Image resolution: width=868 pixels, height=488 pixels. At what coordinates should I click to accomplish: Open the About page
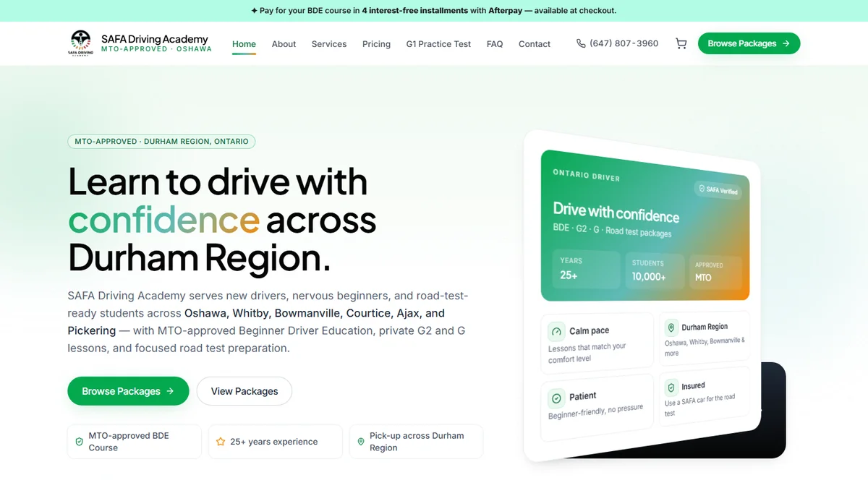click(x=284, y=44)
